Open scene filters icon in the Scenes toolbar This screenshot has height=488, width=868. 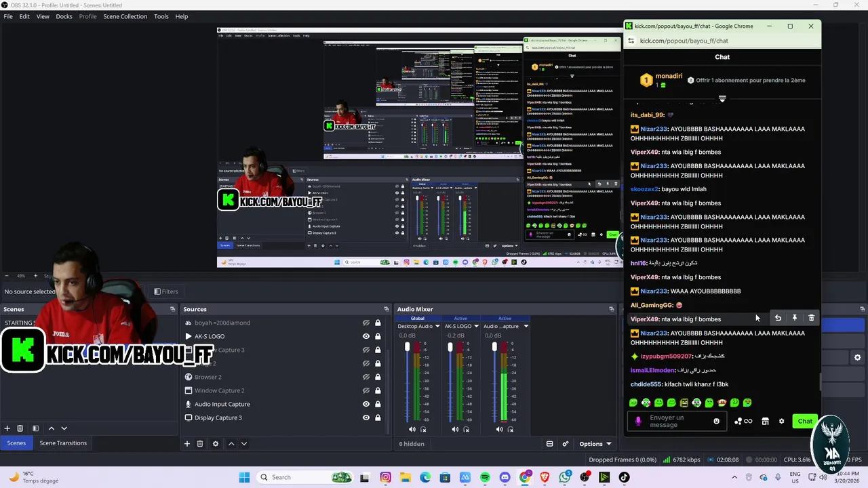click(36, 428)
